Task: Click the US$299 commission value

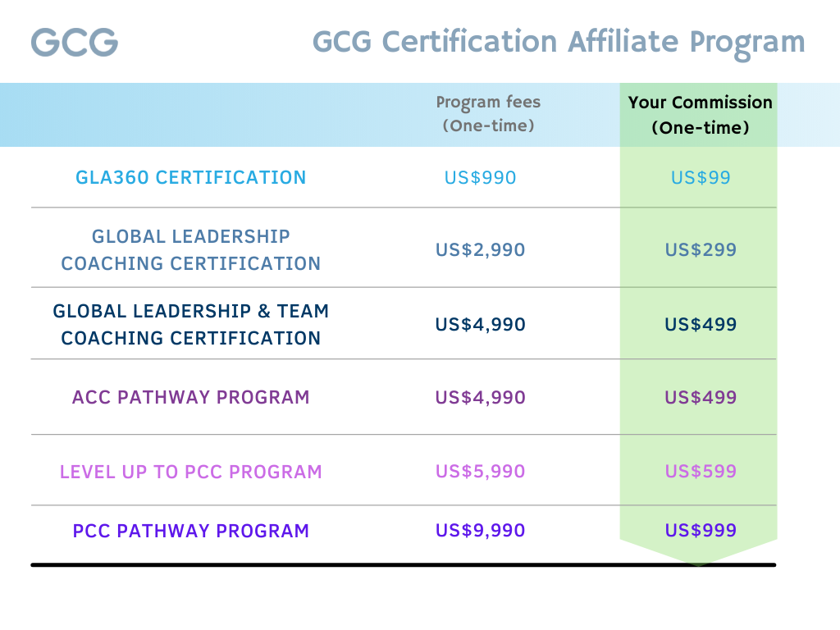Action: (x=701, y=249)
